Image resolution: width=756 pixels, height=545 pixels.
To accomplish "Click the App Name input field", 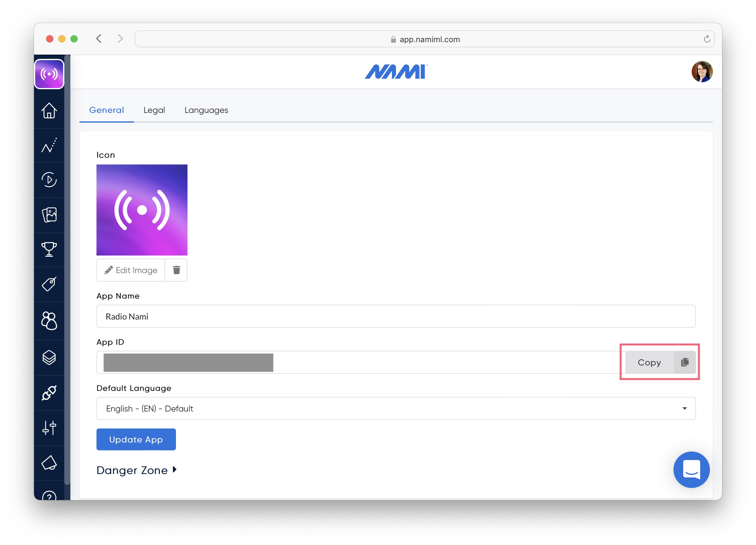I will tap(396, 316).
